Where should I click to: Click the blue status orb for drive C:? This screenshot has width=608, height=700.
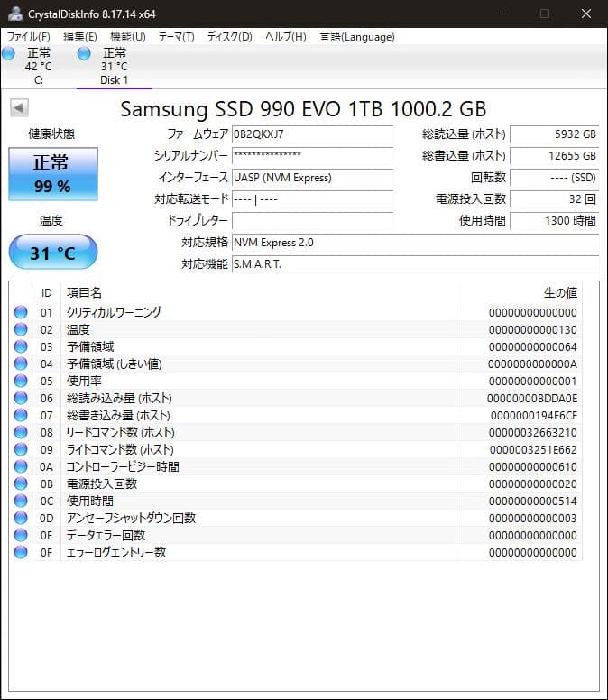point(8,53)
